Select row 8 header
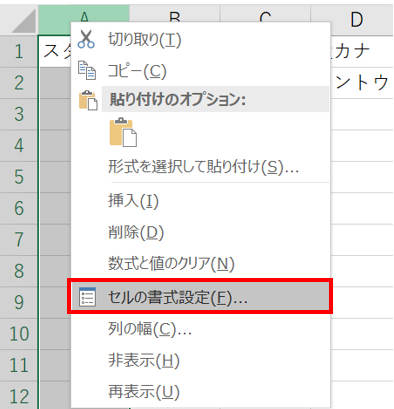 coord(19,271)
